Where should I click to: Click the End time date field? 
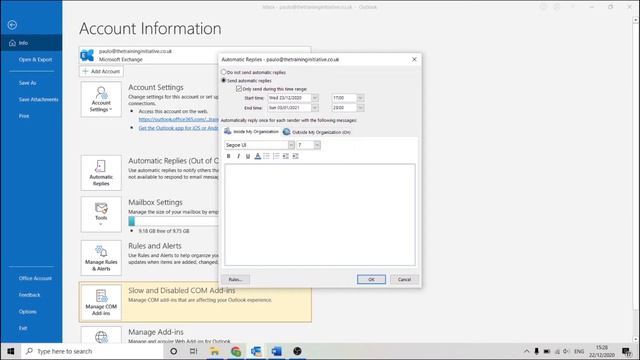coord(289,108)
